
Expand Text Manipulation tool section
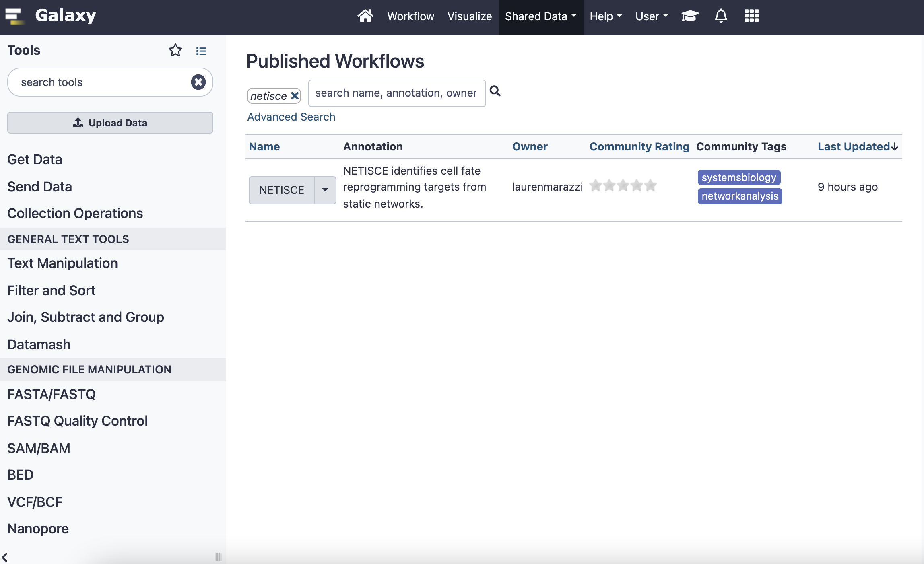(62, 263)
